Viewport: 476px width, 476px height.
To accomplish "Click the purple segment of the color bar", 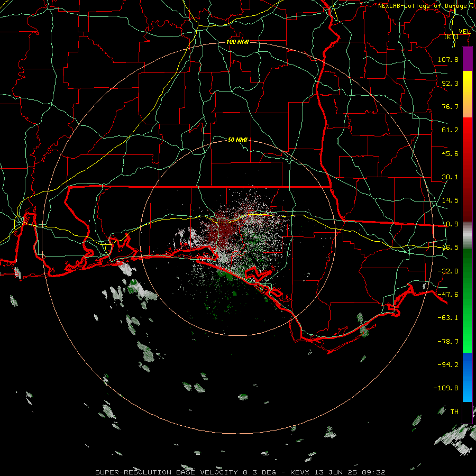I will click(x=467, y=59).
